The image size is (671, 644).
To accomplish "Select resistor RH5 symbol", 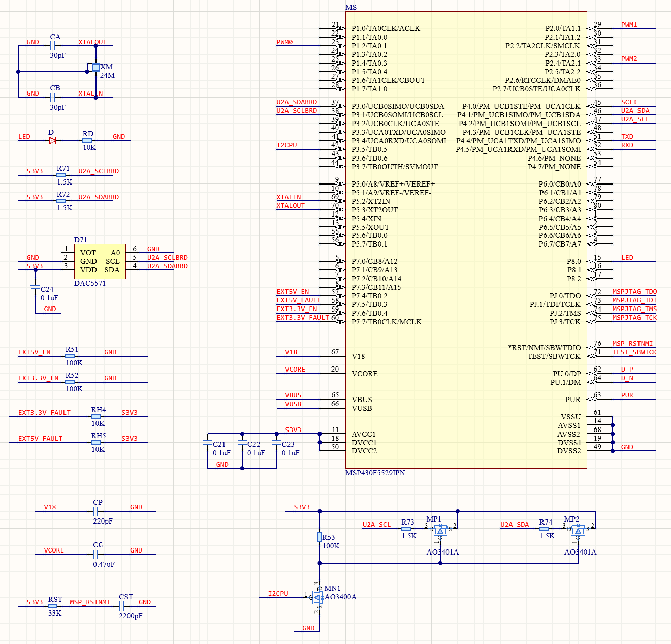I will point(96,443).
